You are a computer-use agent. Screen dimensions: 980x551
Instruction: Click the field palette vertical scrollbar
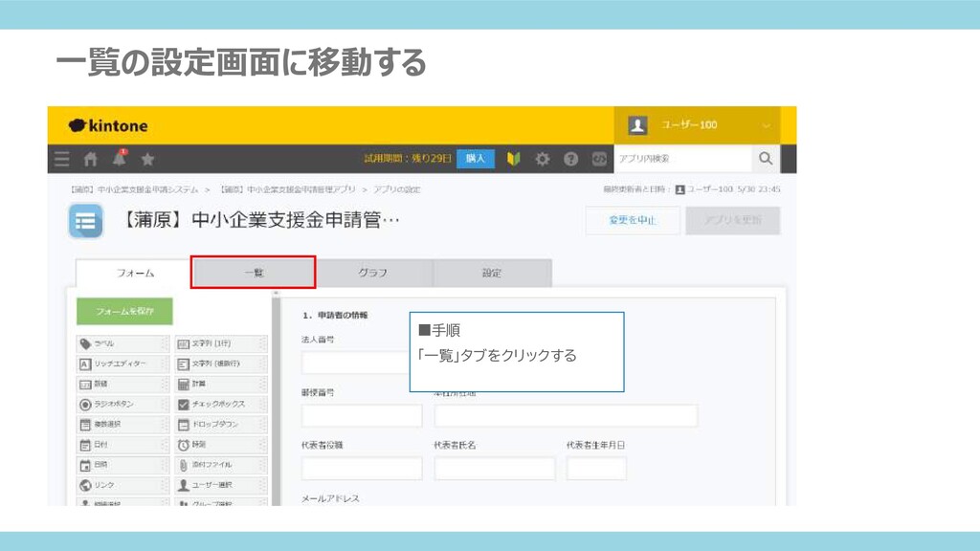click(x=276, y=400)
